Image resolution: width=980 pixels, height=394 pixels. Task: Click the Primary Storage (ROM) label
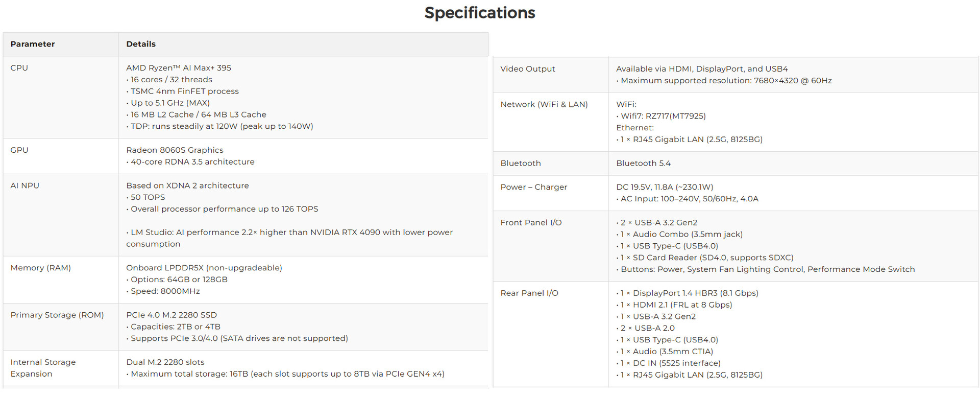pyautogui.click(x=57, y=315)
